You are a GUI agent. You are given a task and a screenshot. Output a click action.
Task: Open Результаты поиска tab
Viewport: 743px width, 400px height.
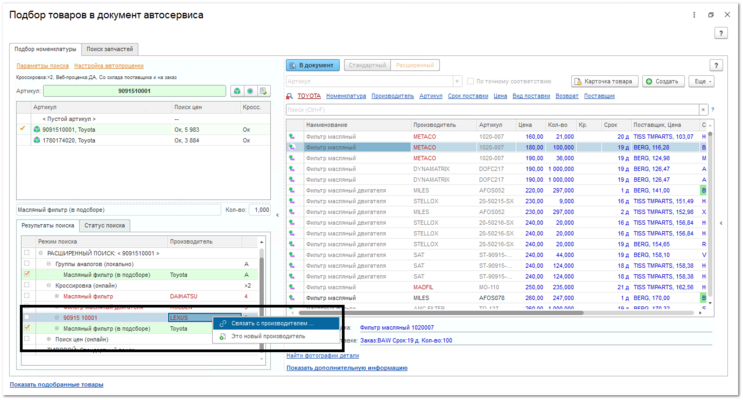(x=48, y=226)
